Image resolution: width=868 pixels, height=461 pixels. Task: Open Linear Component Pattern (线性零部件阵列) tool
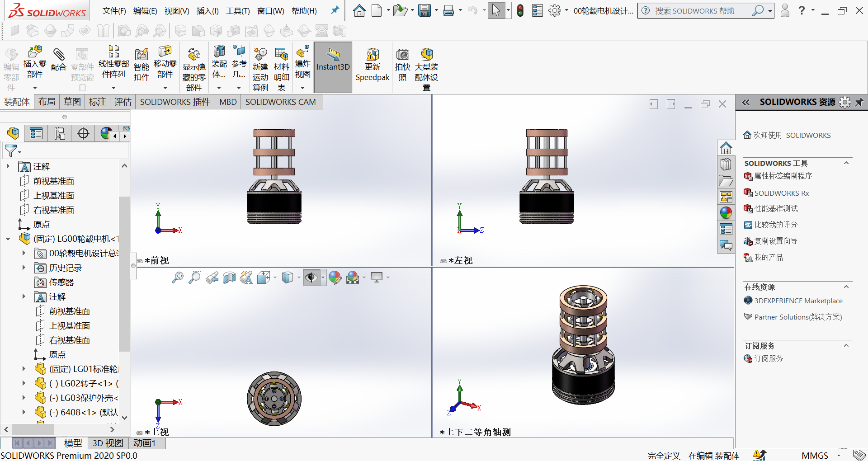tap(113, 62)
